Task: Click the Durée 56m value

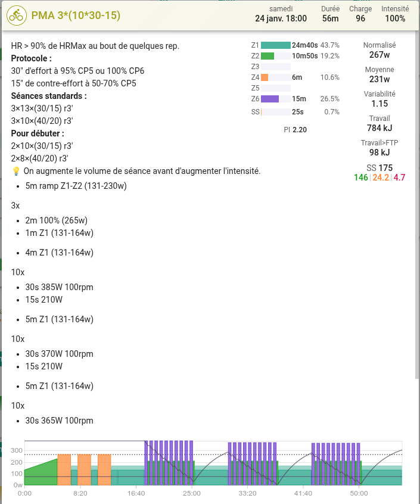Action: point(331,18)
